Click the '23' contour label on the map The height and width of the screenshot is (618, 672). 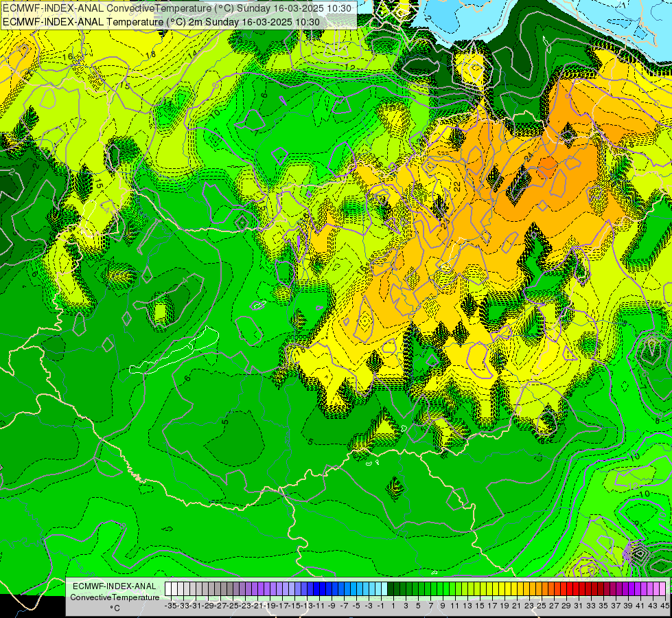coord(445,222)
